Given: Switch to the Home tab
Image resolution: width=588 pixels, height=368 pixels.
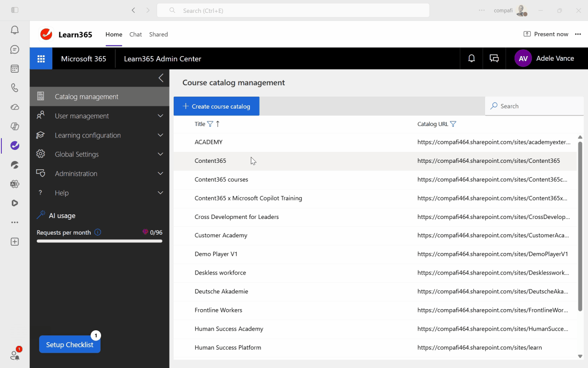Looking at the screenshot, I should (x=114, y=34).
